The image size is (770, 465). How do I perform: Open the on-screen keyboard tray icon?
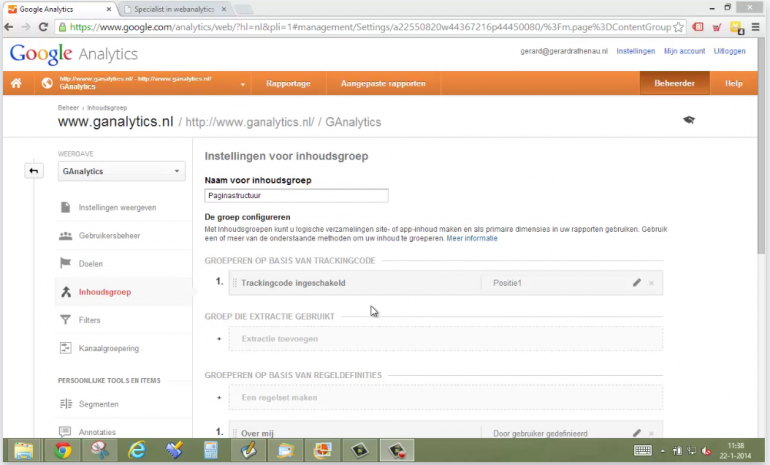pos(643,450)
